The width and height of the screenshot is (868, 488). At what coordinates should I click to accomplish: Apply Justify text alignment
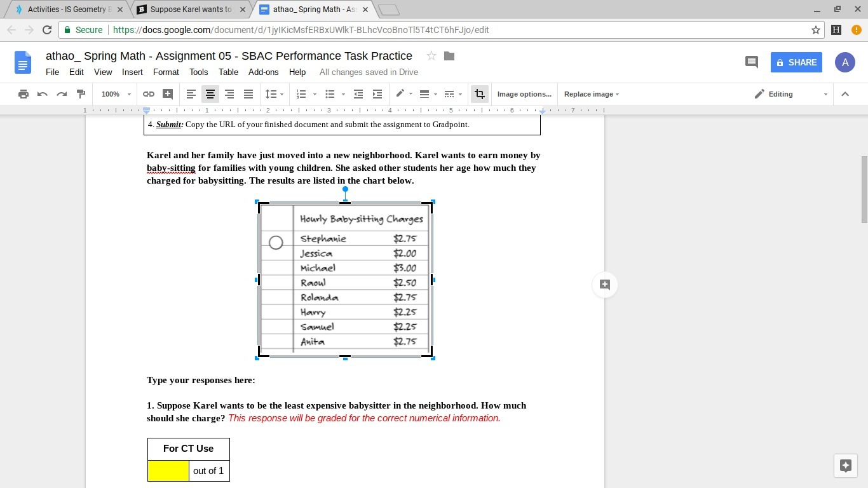click(x=248, y=94)
